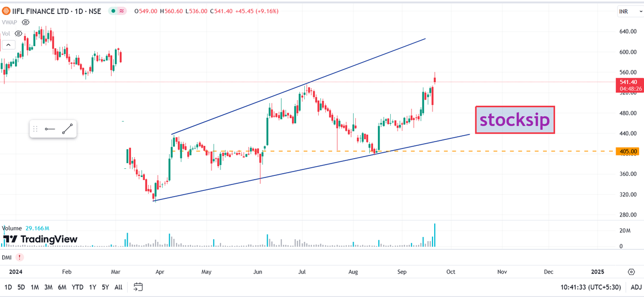Click the +45.45 (+9.16%) change value
The height and width of the screenshot is (297, 644).
(257, 10)
